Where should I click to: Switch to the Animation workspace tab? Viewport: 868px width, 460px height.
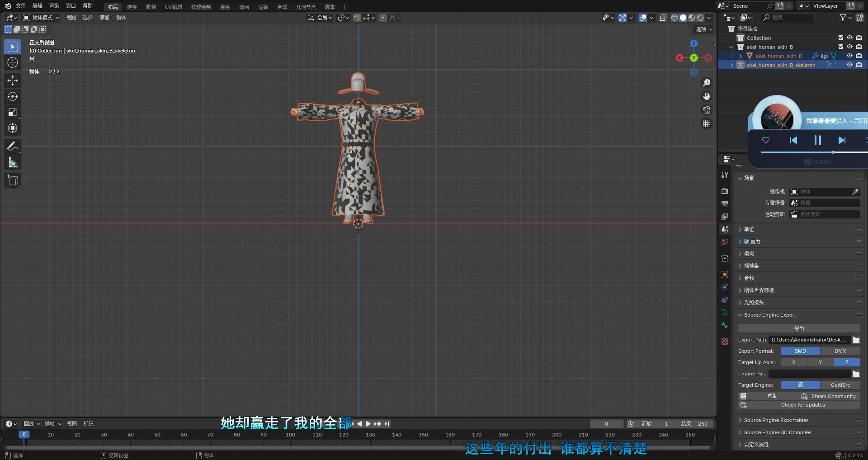coord(244,7)
